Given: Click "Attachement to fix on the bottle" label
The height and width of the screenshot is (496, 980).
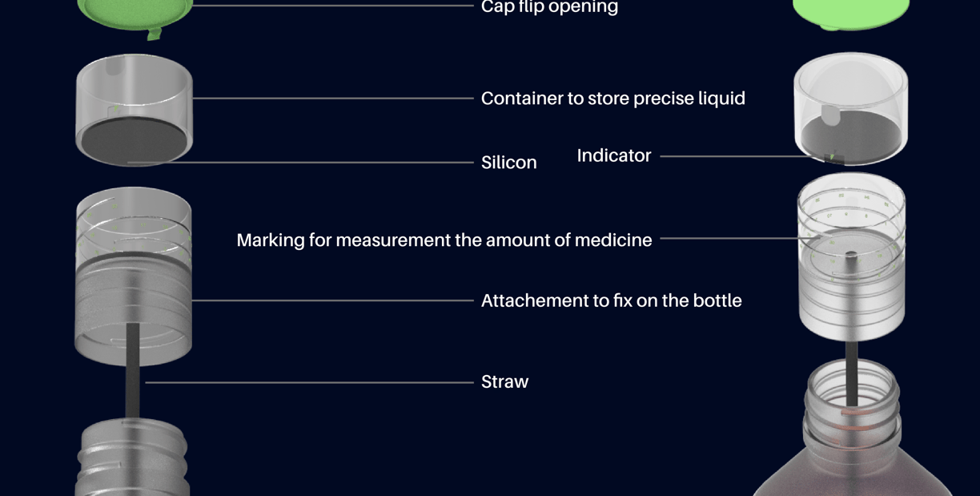Looking at the screenshot, I should click(x=611, y=300).
